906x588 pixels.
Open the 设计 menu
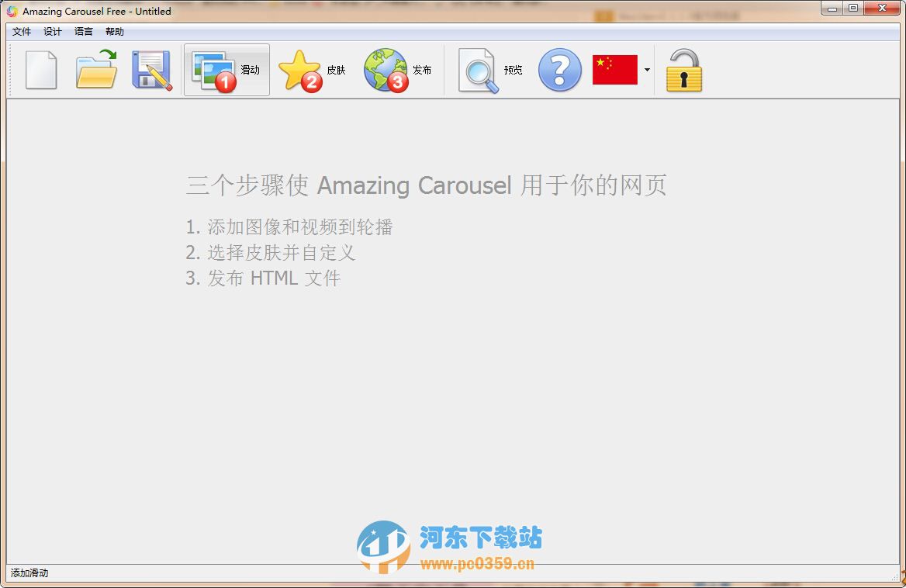coord(52,32)
